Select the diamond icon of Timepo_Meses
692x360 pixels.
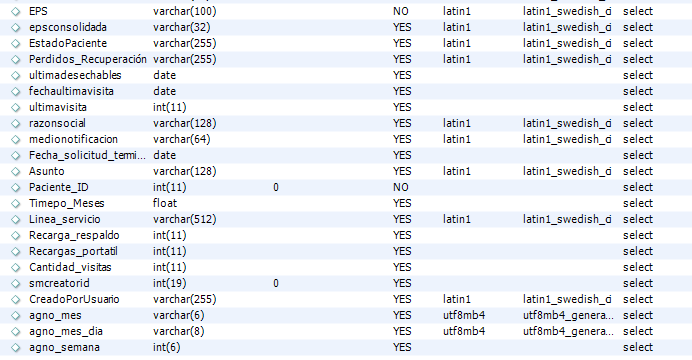coord(16,203)
